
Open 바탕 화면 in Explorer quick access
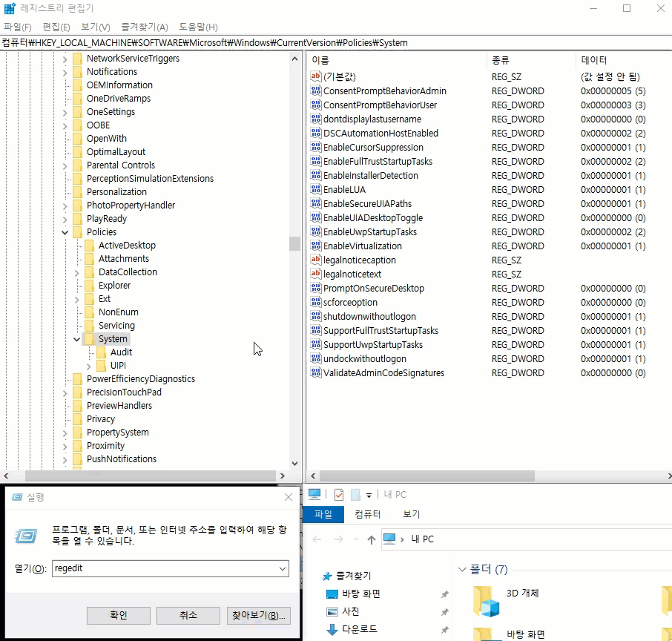(361, 594)
